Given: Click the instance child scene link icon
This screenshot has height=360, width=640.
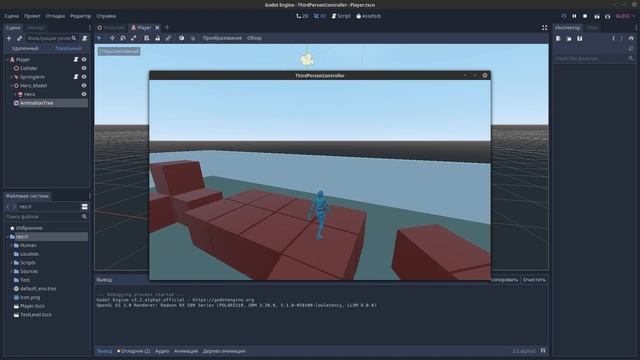Looking at the screenshot, I should [19, 38].
